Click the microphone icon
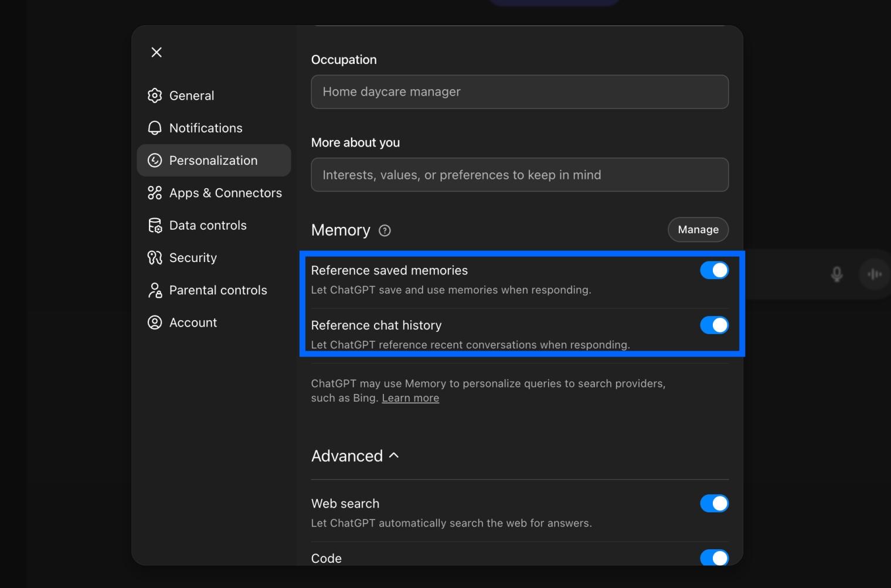This screenshot has width=891, height=588. pos(836,274)
